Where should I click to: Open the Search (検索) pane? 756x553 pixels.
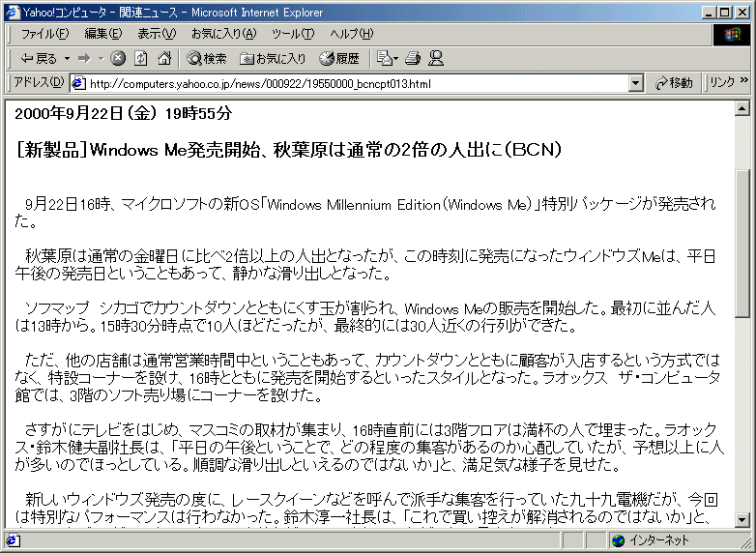point(207,59)
